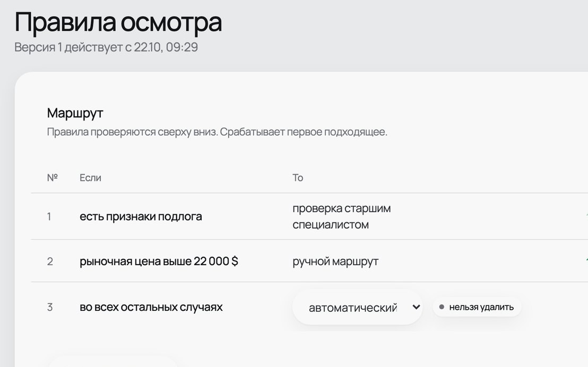Click row number 3
588x367 pixels.
coord(50,307)
